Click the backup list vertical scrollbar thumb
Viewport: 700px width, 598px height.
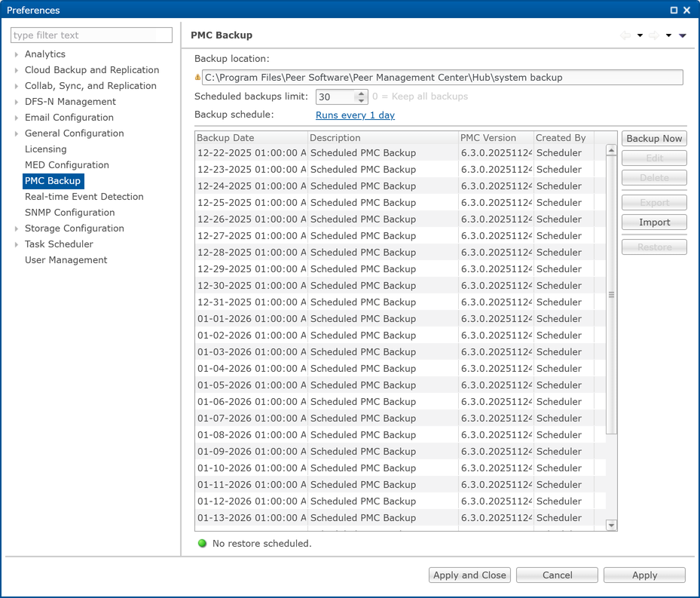[x=611, y=295]
